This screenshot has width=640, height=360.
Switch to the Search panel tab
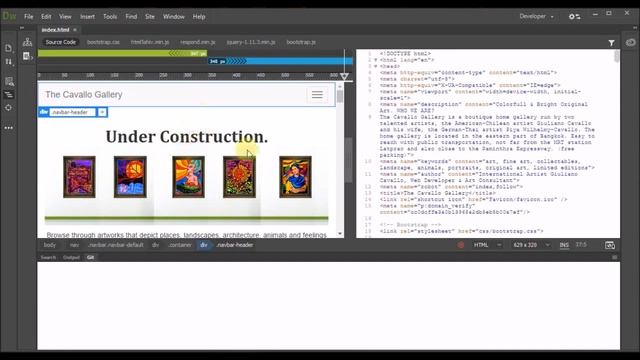48,257
